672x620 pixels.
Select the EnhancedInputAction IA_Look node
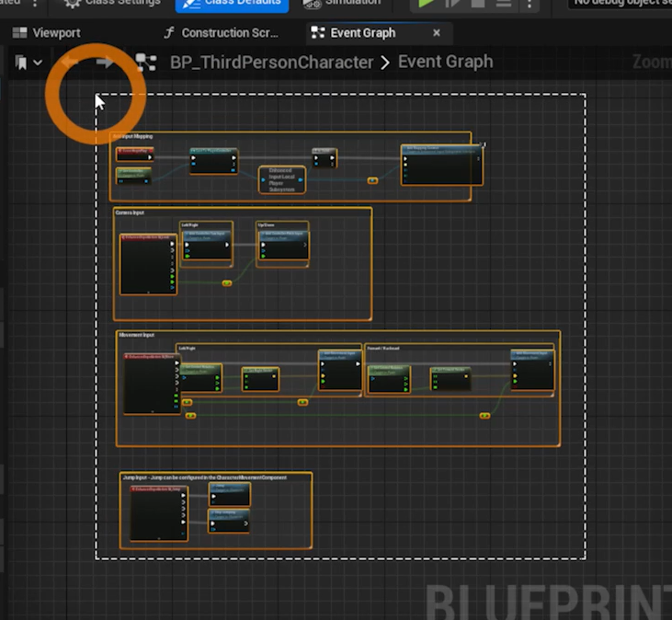click(148, 264)
